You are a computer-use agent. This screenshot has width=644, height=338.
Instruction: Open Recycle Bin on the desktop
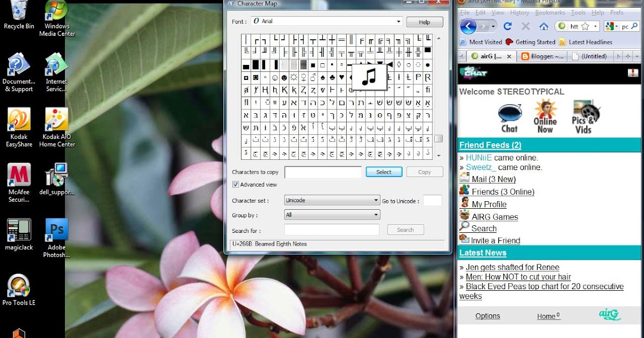19,15
